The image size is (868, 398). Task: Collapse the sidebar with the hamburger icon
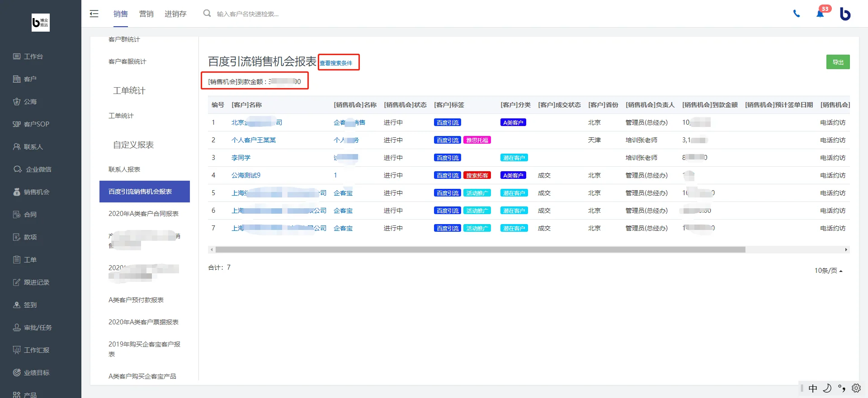tap(94, 14)
